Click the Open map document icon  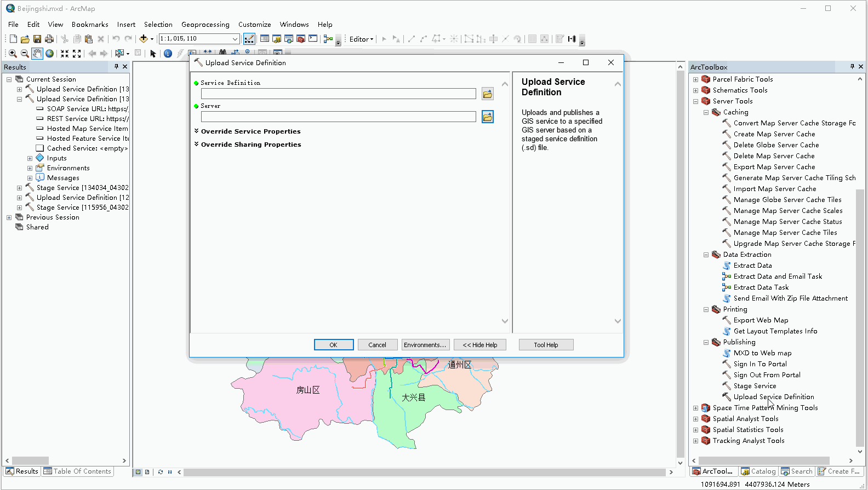(25, 39)
